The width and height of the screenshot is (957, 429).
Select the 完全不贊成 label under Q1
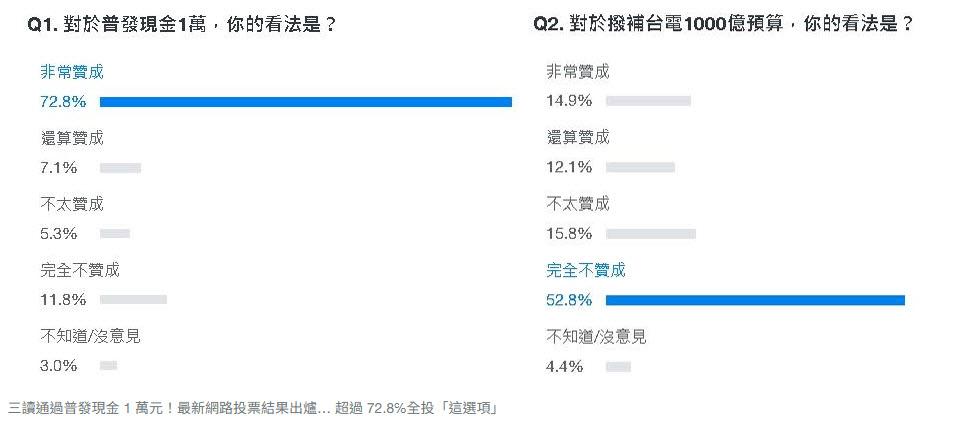tap(80, 270)
